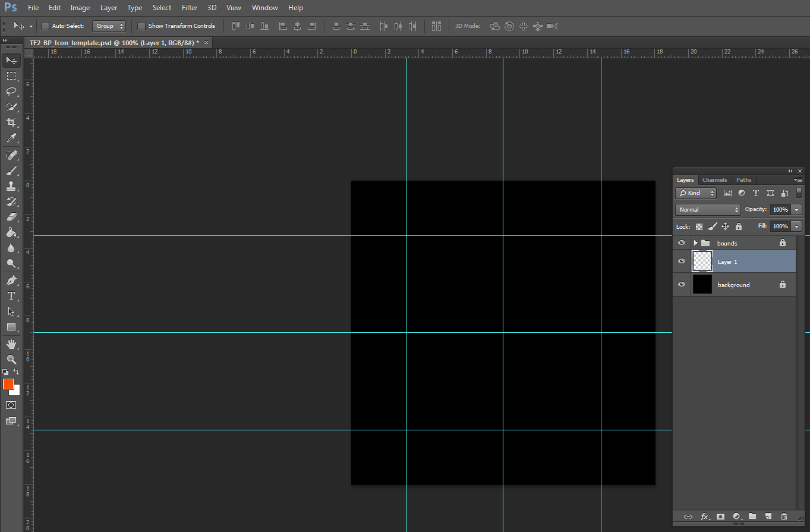Lock image pixels in Layers panel

tap(713, 226)
